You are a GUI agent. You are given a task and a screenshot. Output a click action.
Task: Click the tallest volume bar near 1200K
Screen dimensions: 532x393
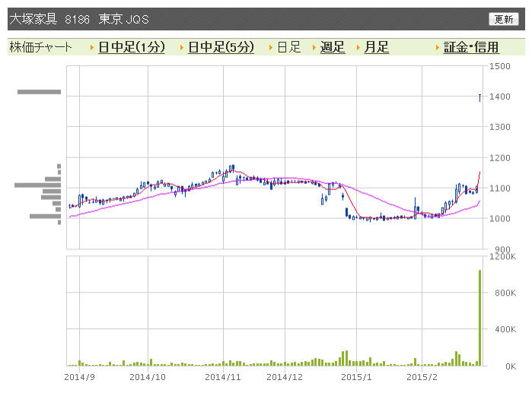point(479,318)
